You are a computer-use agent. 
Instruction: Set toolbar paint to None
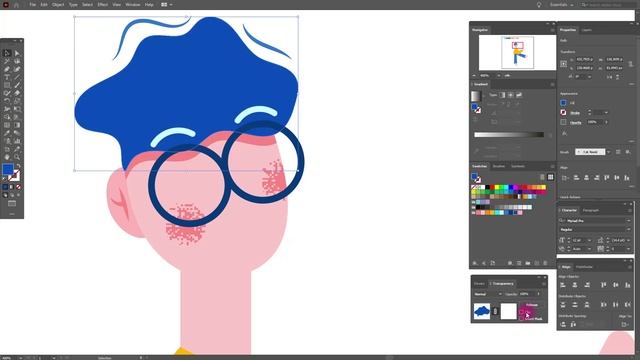coord(18,187)
